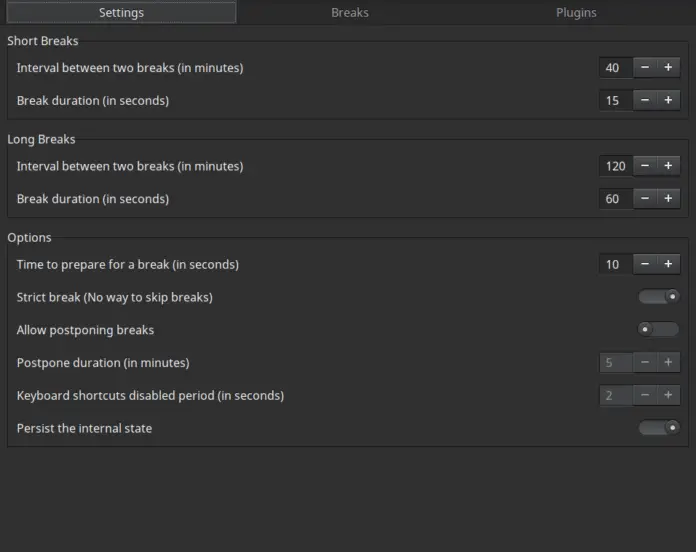Enable Allow postponing breaks switch
696x552 pixels.
(659, 329)
